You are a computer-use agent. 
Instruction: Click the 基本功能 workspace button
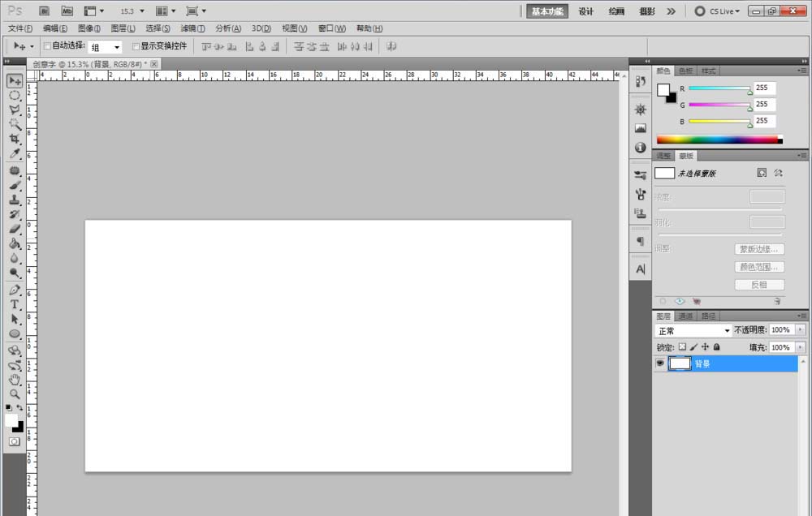pos(547,11)
